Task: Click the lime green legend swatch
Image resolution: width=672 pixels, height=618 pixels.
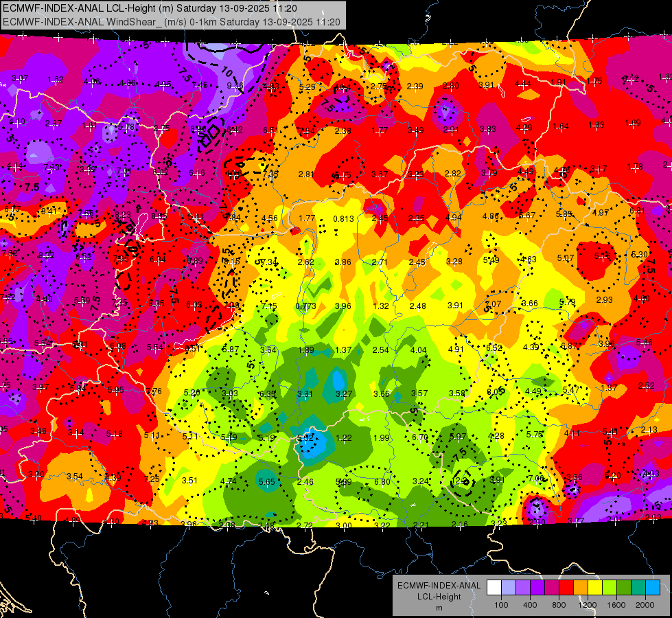Action: (x=610, y=588)
